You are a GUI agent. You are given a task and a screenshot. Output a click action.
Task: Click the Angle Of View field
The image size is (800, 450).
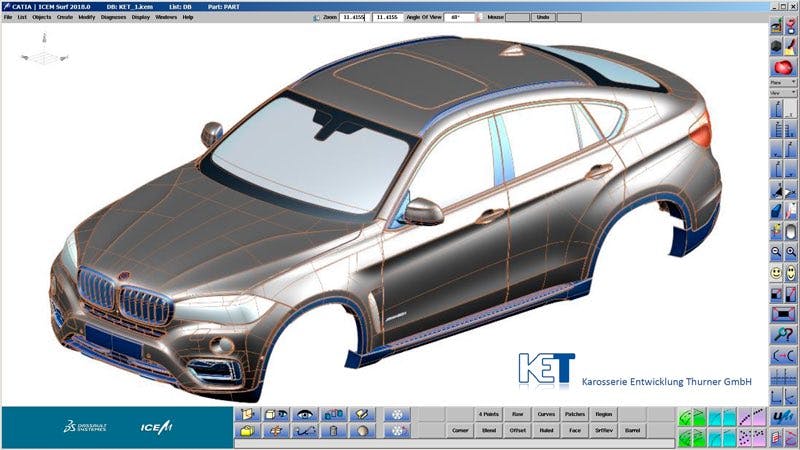tap(460, 17)
